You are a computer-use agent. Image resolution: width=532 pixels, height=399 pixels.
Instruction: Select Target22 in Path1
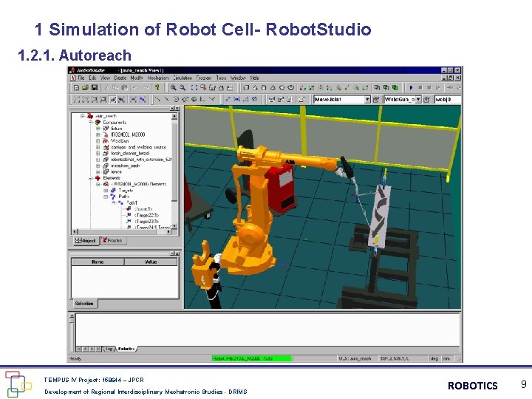pos(146,215)
